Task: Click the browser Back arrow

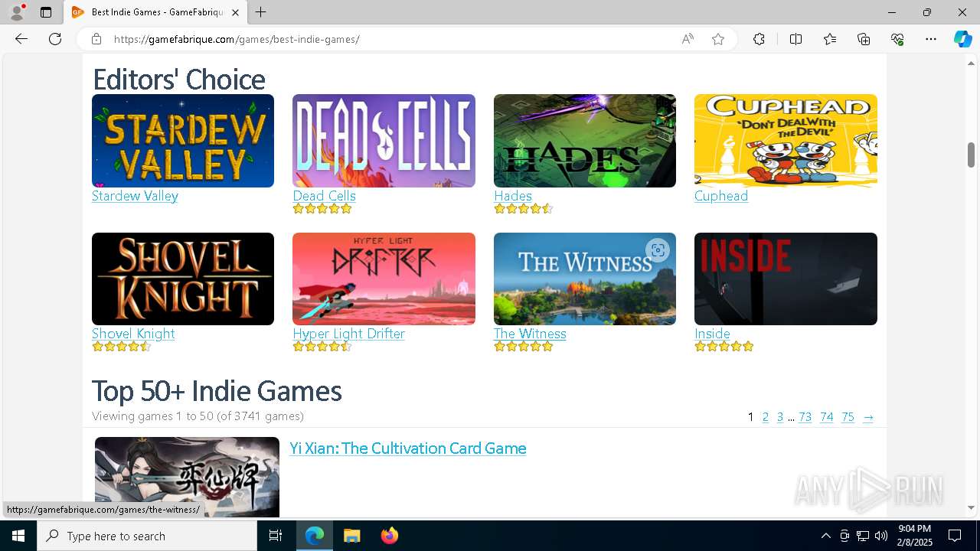Action: (21, 39)
